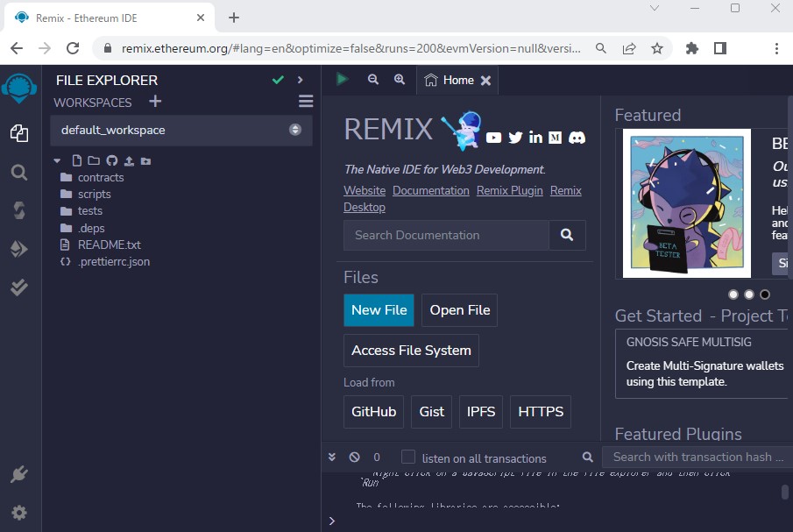Close the Home tab
793x532 pixels.
pyautogui.click(x=485, y=81)
